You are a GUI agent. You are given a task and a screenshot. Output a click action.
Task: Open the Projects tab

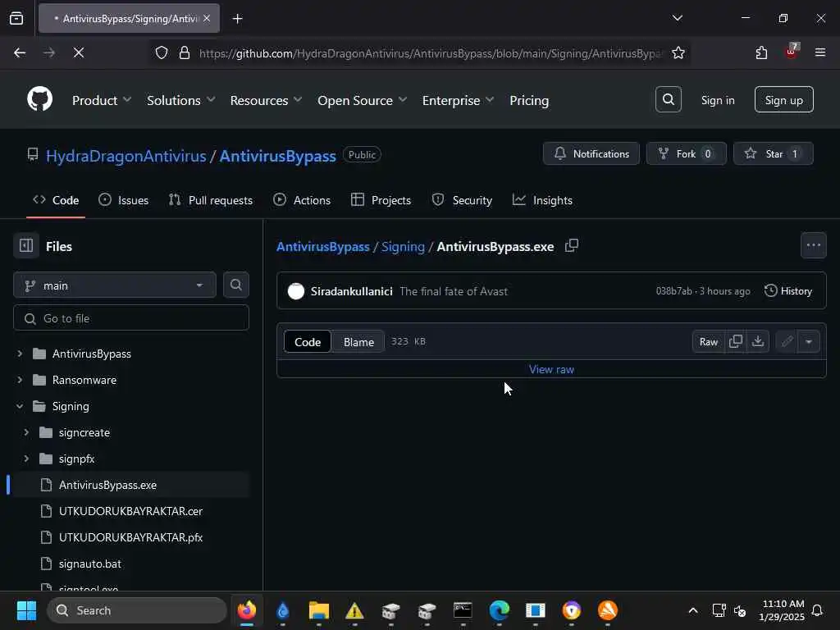pyautogui.click(x=381, y=200)
